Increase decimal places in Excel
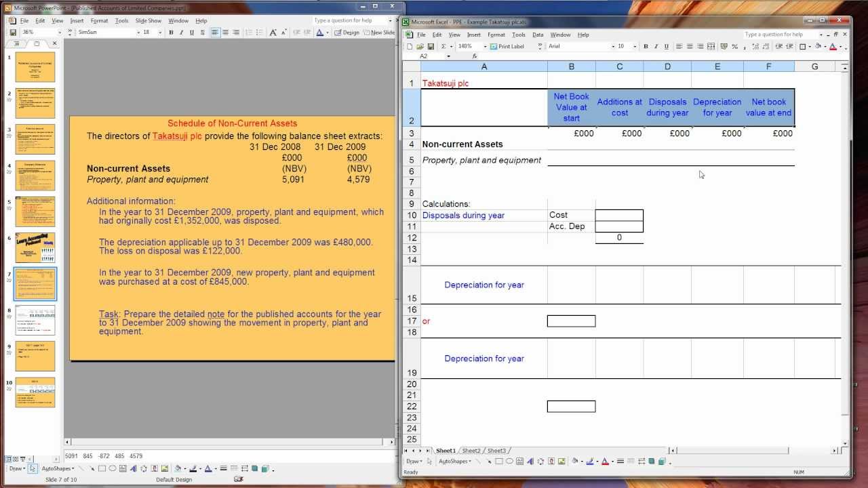Screen dimensions: 868x488 pos(755,46)
